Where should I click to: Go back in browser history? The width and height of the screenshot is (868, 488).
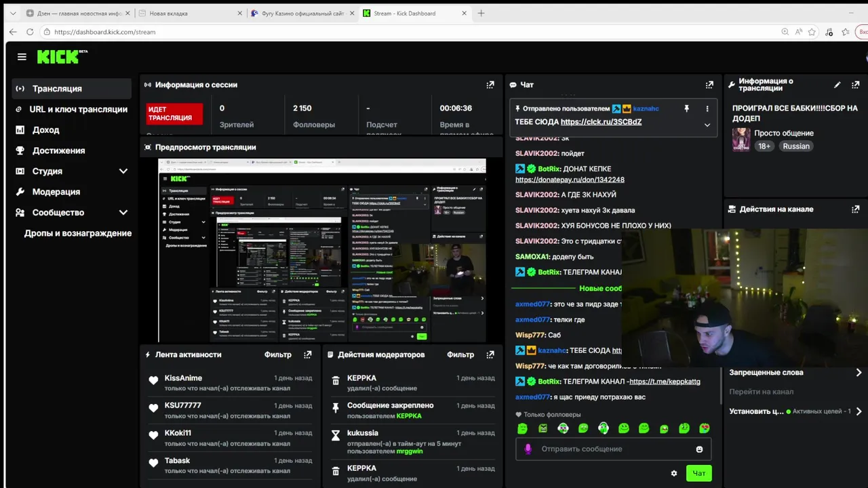point(13,32)
